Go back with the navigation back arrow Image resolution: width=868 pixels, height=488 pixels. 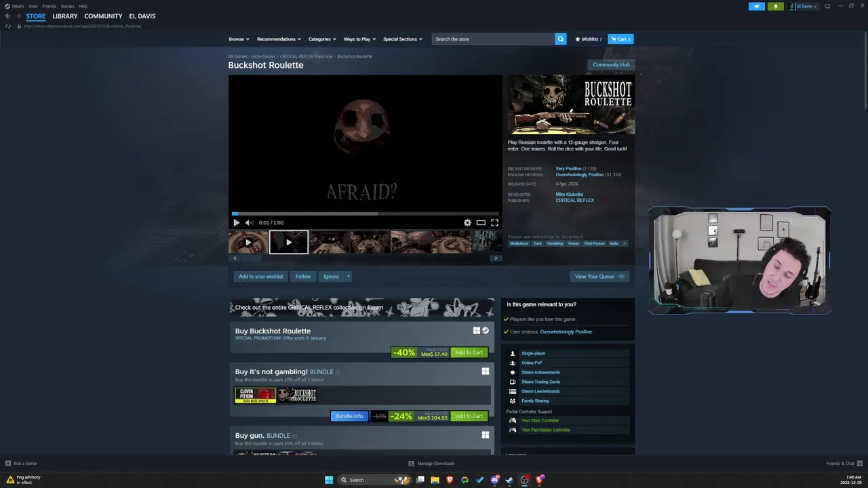(7, 16)
